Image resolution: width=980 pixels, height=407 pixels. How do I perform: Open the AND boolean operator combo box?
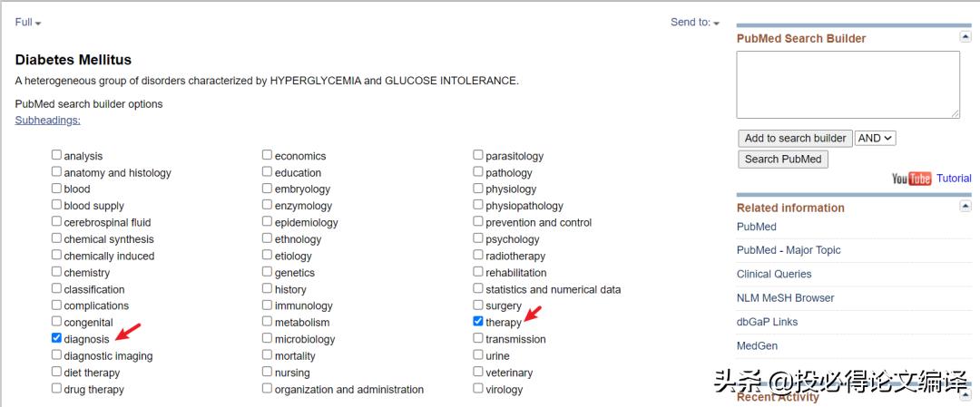pyautogui.click(x=875, y=138)
